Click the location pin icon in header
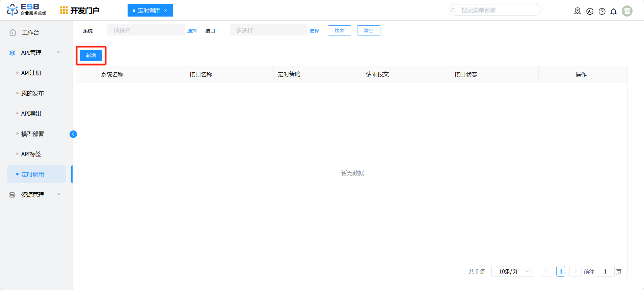This screenshot has width=644, height=290. coord(578,11)
